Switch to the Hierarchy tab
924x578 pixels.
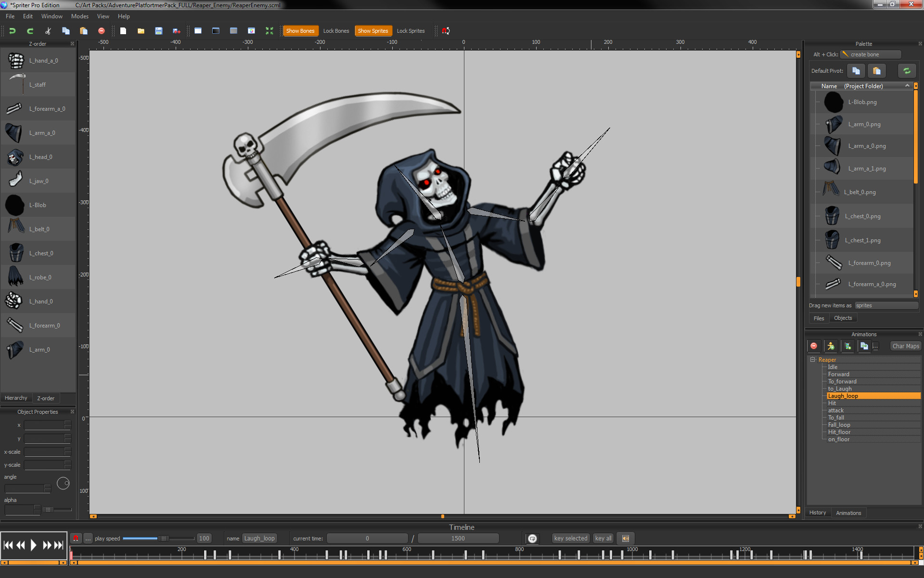pyautogui.click(x=16, y=398)
